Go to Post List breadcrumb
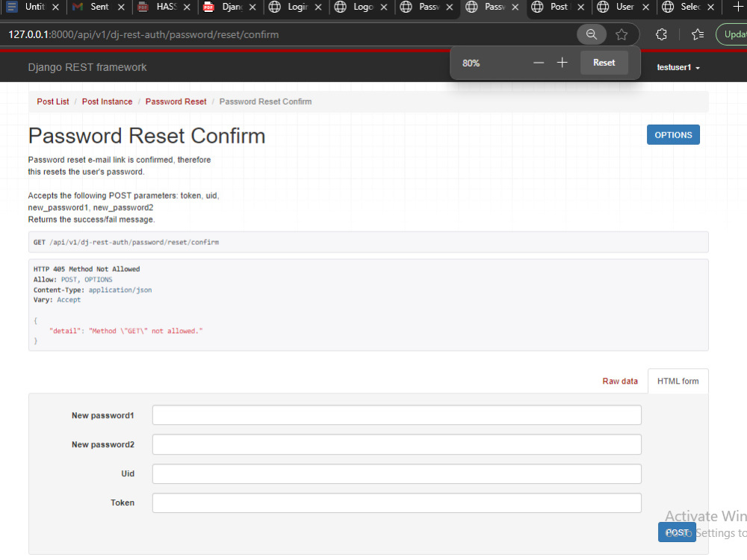Viewport: 747px width, 560px height. click(x=53, y=102)
